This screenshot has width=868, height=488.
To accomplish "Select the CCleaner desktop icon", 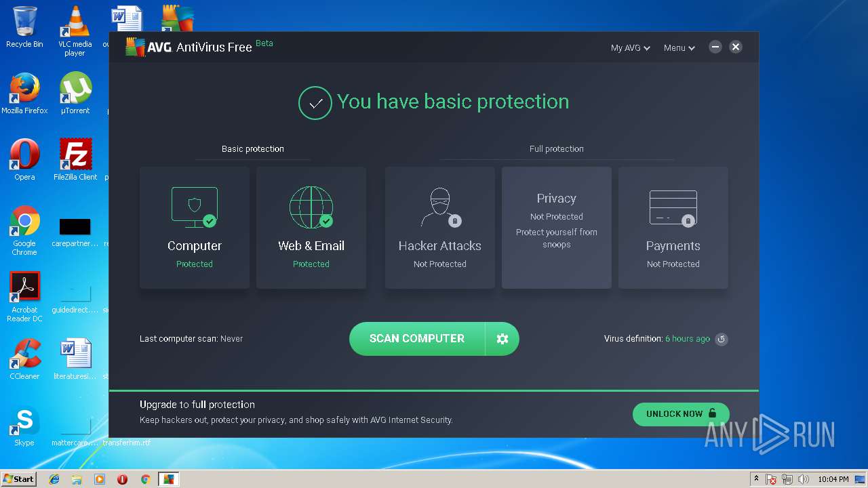I will tap(24, 359).
